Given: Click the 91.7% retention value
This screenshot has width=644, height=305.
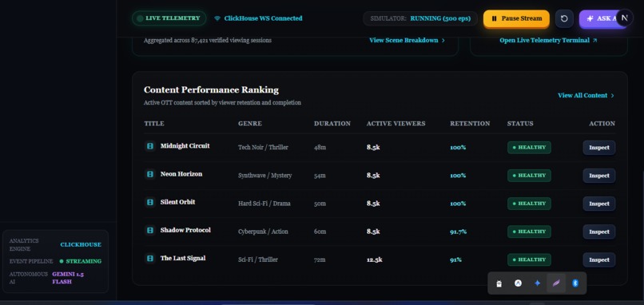Looking at the screenshot, I should 458,232.
